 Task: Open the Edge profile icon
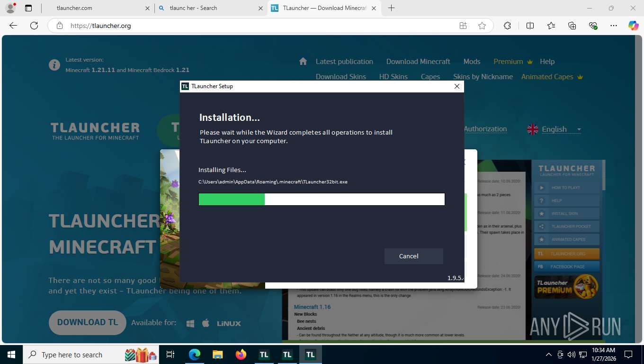click(x=10, y=8)
